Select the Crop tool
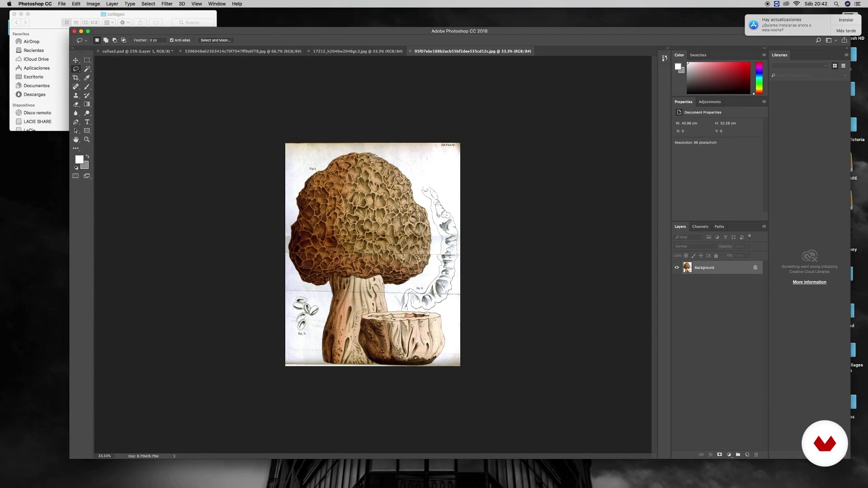Viewport: 868px width, 488px height. click(75, 78)
